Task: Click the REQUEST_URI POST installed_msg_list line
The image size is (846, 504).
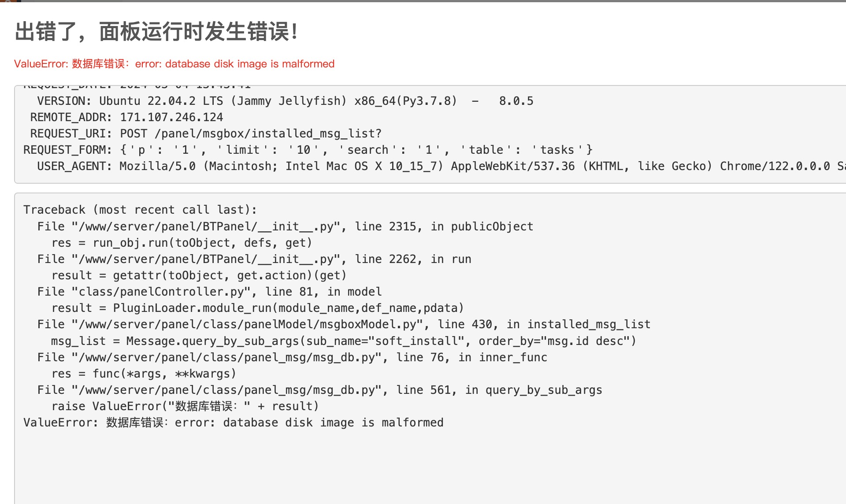Action: (x=206, y=133)
